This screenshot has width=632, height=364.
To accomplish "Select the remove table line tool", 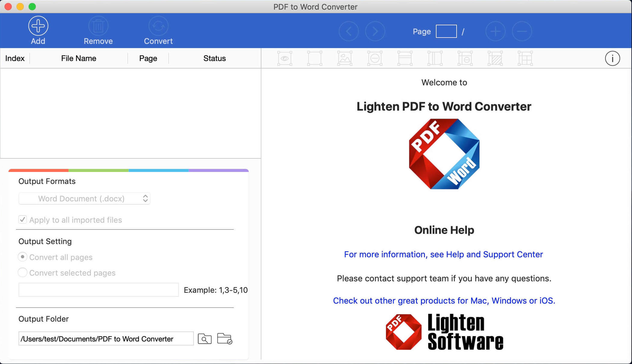I will 465,58.
